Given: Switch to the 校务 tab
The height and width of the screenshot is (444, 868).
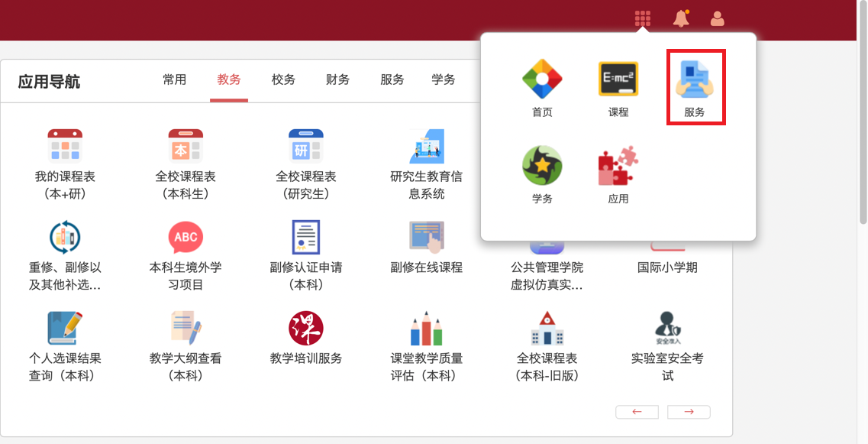Looking at the screenshot, I should (283, 79).
